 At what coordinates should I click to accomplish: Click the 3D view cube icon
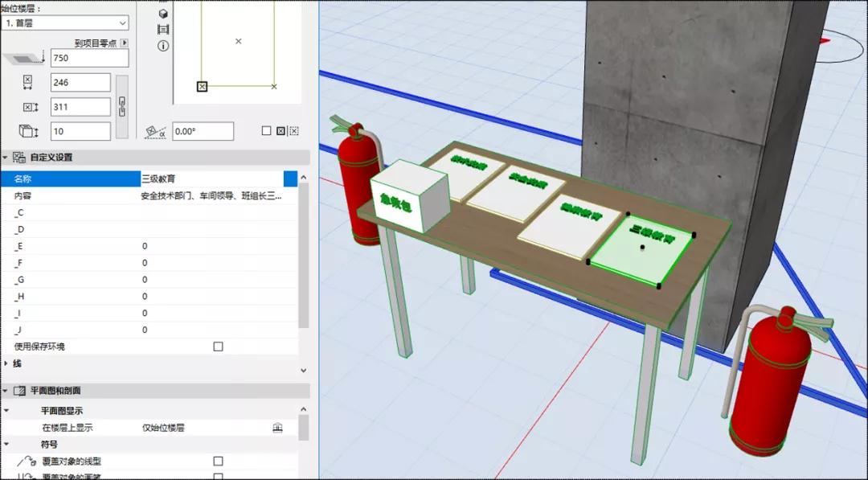coord(163,14)
